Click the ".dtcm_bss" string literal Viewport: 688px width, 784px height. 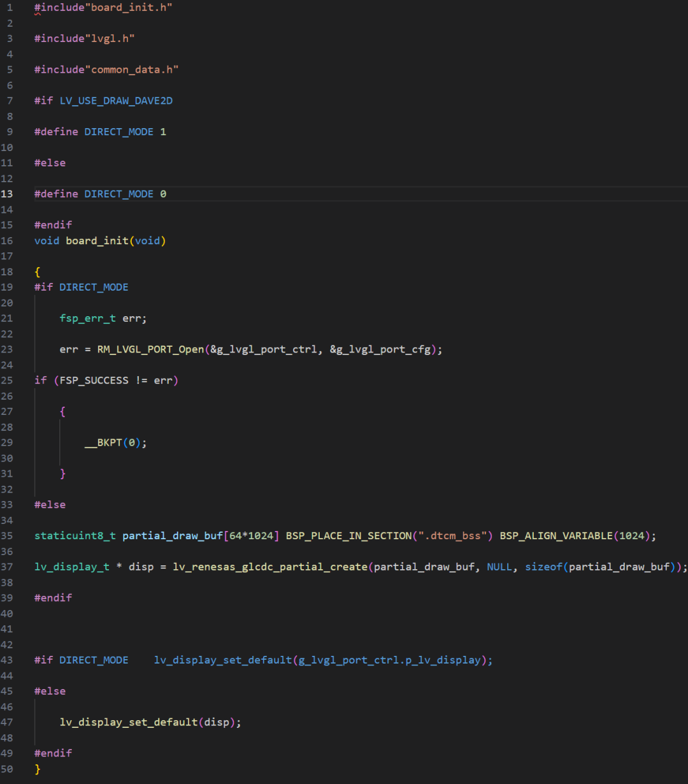[452, 536]
